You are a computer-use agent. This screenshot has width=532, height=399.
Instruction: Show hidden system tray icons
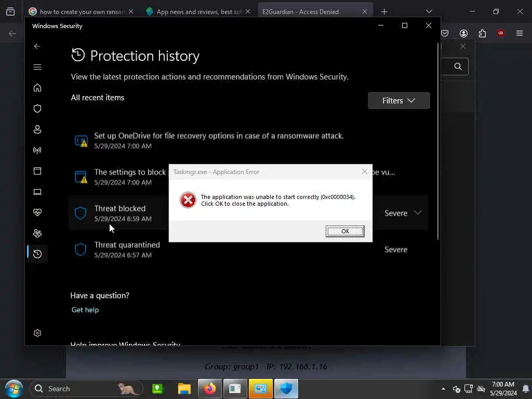point(443,389)
